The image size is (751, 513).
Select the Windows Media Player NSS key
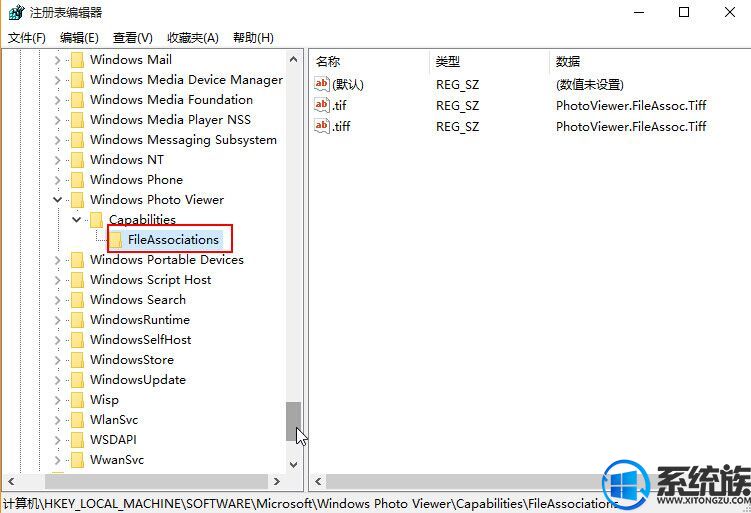(x=170, y=120)
